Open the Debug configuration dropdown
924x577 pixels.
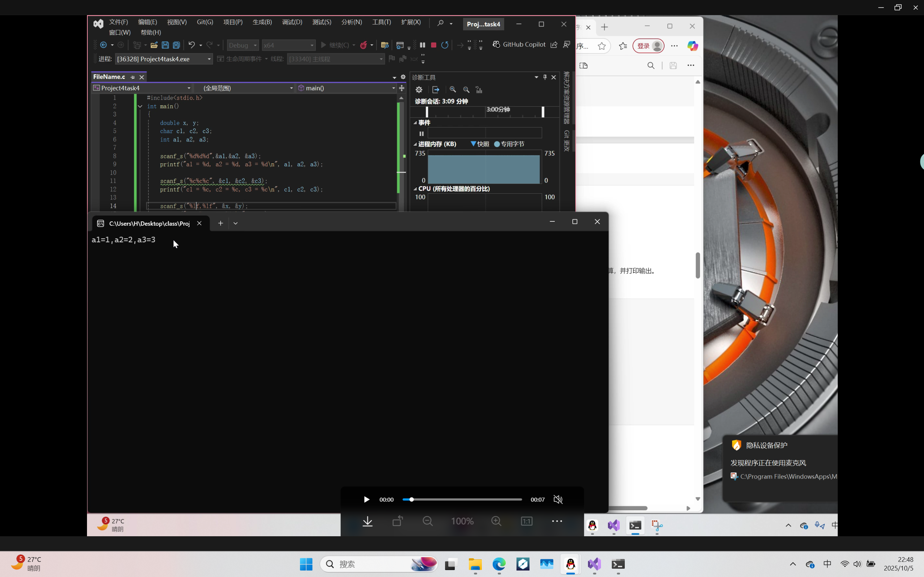tap(243, 45)
